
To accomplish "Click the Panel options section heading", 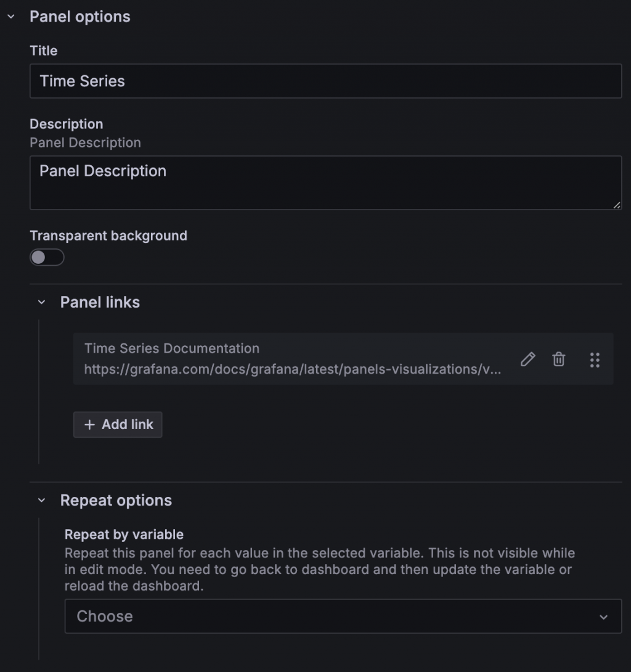I will tap(80, 17).
